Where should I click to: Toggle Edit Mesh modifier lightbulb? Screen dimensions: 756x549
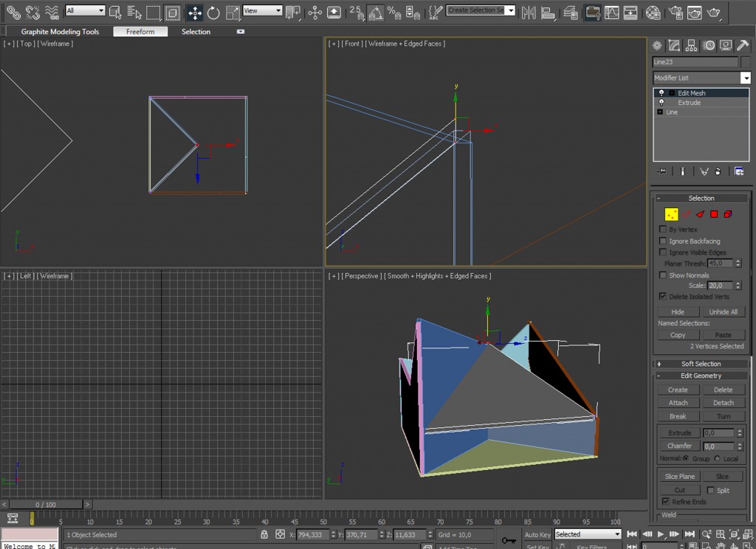coord(661,92)
